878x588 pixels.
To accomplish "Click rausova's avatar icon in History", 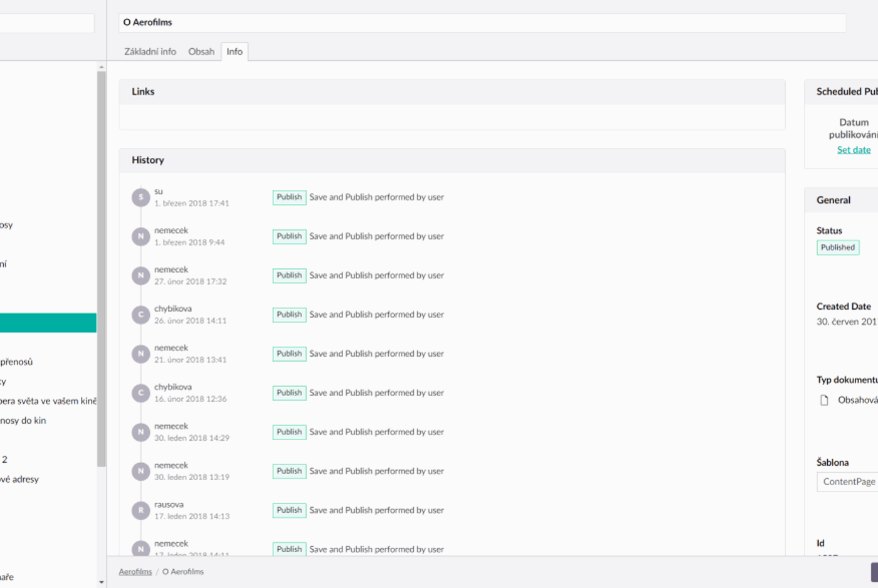I will [140, 510].
